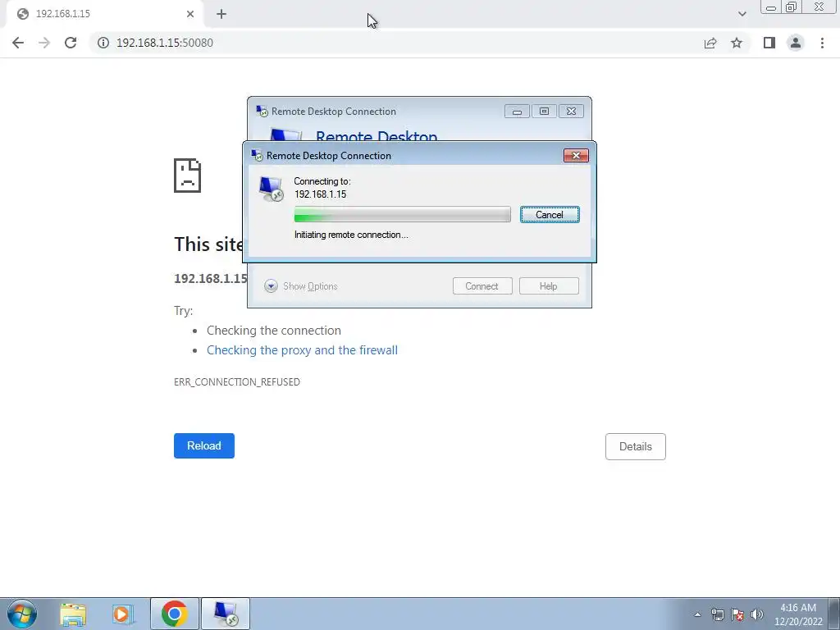Close the connecting dialog with red X

point(576,155)
